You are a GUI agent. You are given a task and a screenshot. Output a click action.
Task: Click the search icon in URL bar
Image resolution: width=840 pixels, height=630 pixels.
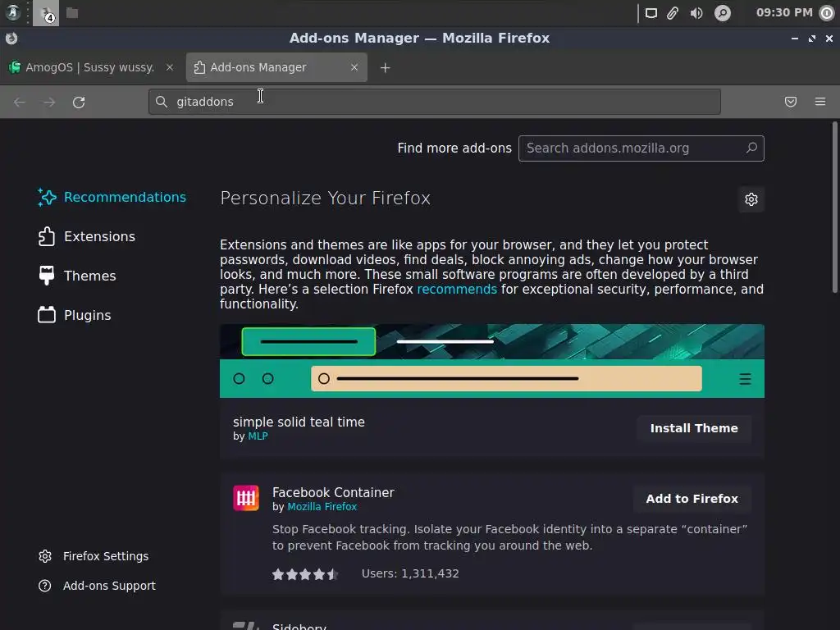[162, 101]
